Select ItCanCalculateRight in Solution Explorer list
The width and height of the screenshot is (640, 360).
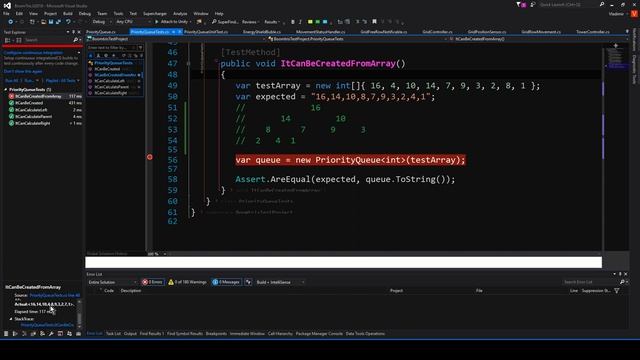(111, 93)
